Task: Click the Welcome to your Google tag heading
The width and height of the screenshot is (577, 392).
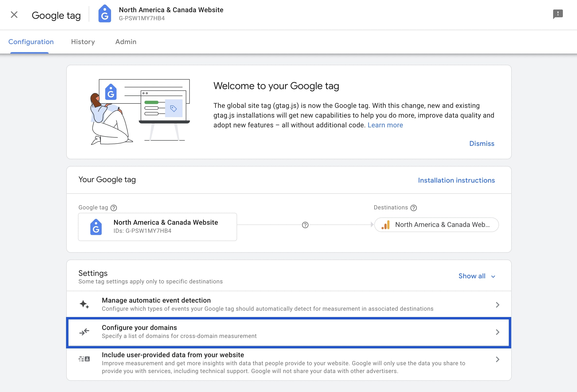Action: 276,86
